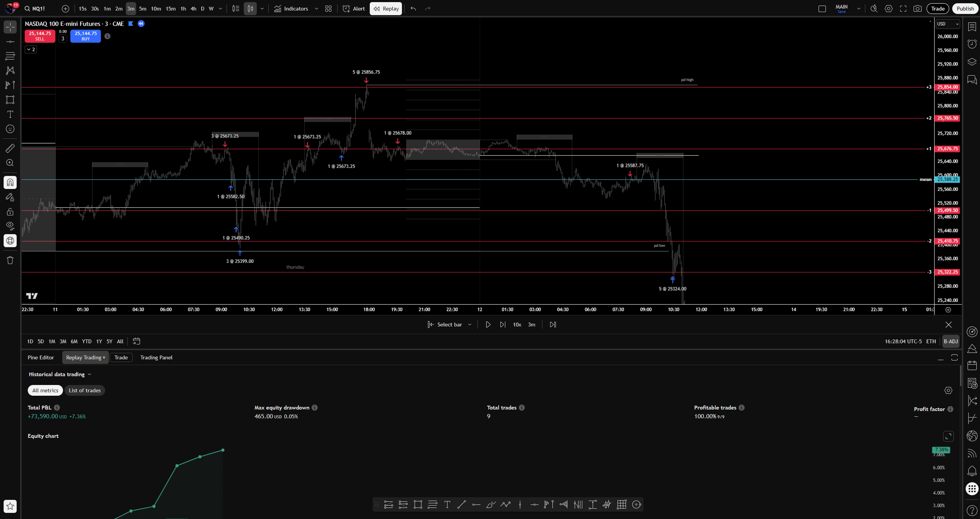Open the layout grid templates icon
The image size is (980, 519).
coord(328,8)
